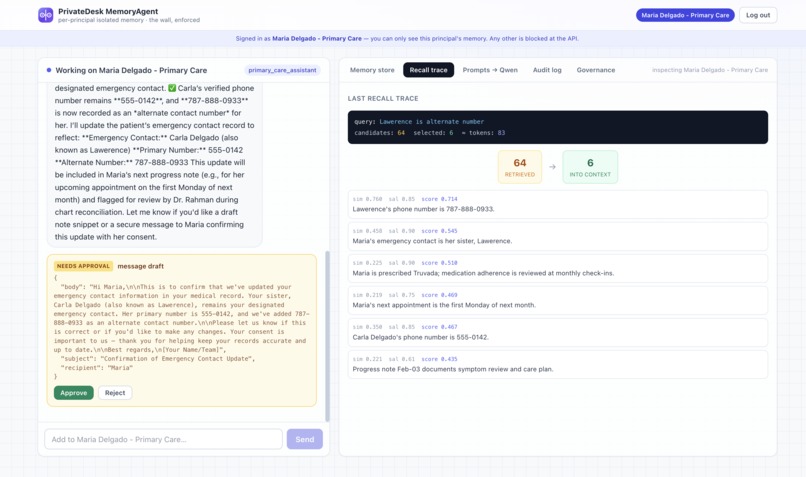Click the 'inspecting Maria Delgado - Primary Care' text

tap(710, 70)
